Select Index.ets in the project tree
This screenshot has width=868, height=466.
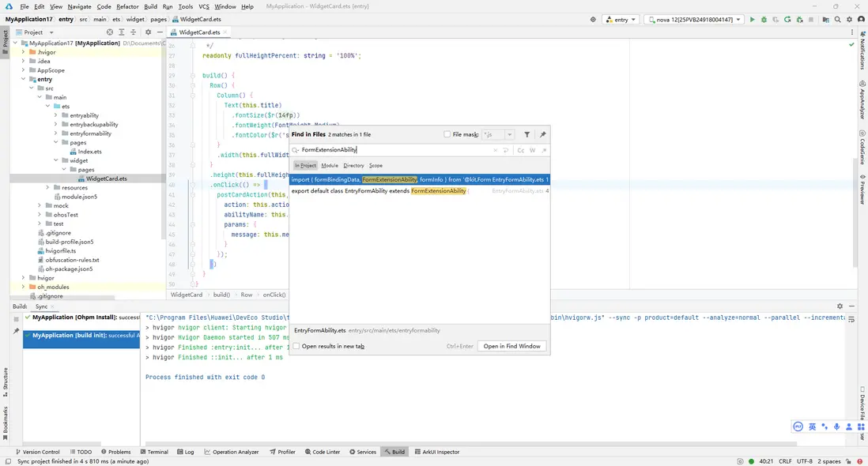89,152
